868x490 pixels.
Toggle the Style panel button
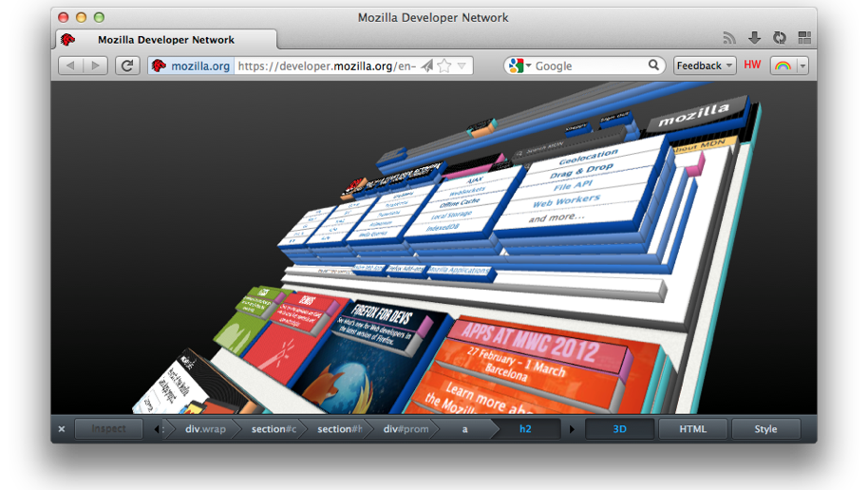(765, 428)
